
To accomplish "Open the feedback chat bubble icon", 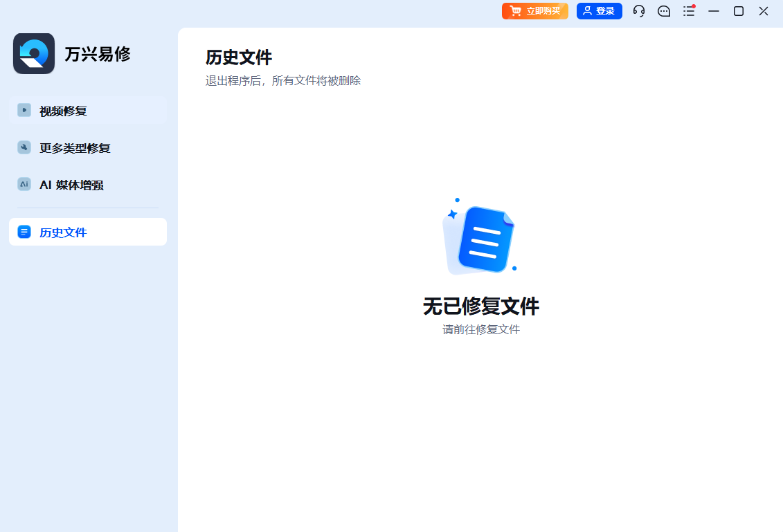I will click(x=664, y=11).
